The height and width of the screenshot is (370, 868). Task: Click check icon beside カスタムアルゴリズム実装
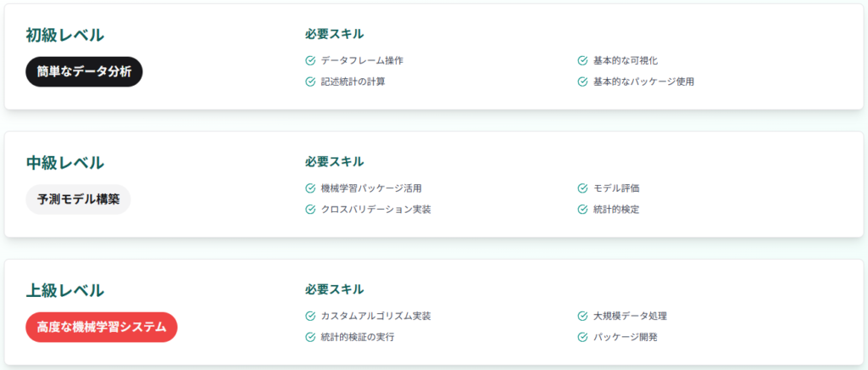[x=310, y=316]
